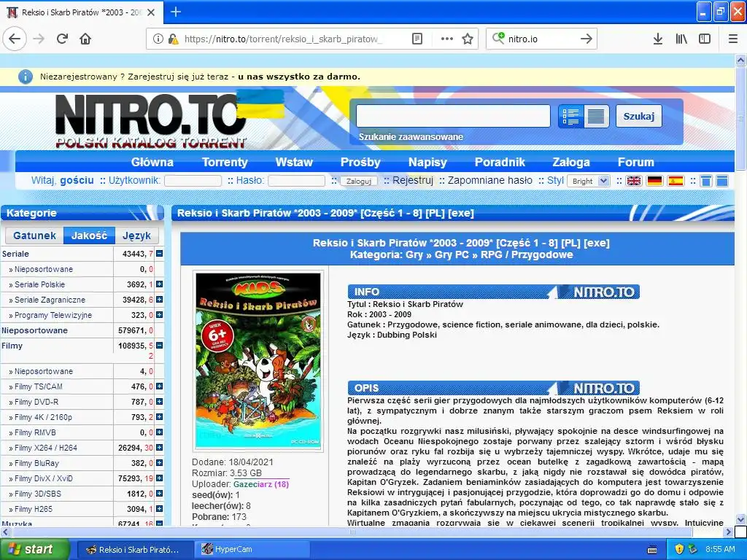The image size is (747, 560).
Task: Click the Reksio game cover image
Action: pos(258,360)
